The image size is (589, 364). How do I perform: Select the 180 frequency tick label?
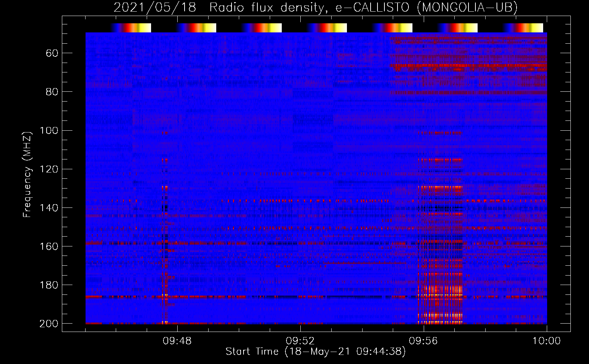click(49, 285)
